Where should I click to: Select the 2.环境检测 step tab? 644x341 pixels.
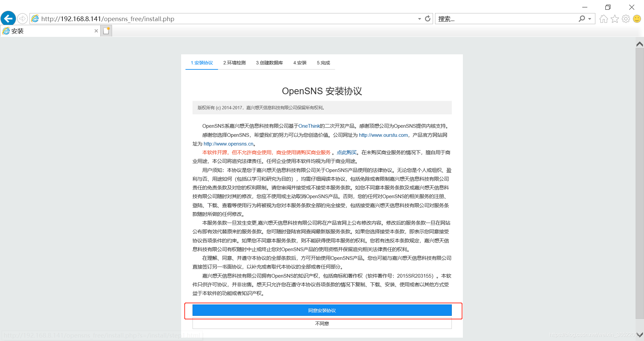[234, 63]
